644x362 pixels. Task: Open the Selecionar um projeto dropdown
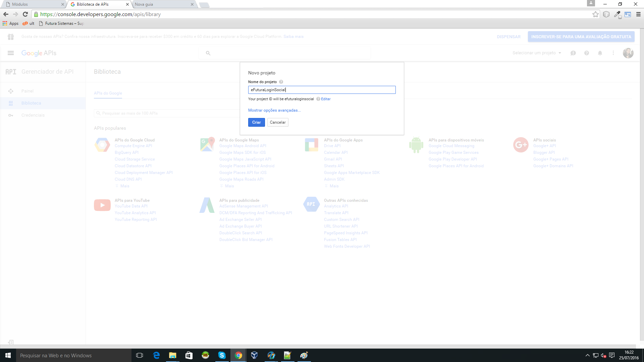537,53
